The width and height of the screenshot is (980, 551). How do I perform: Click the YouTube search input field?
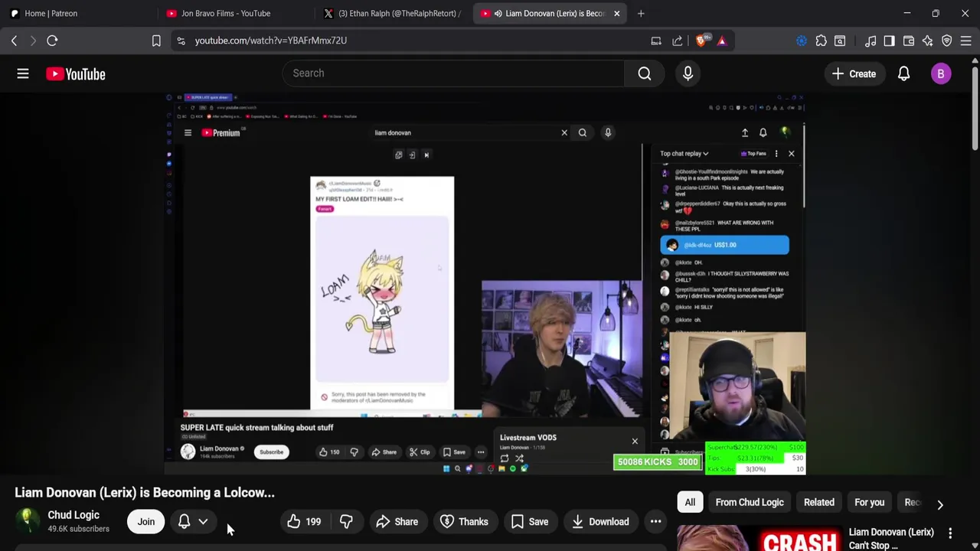click(453, 73)
